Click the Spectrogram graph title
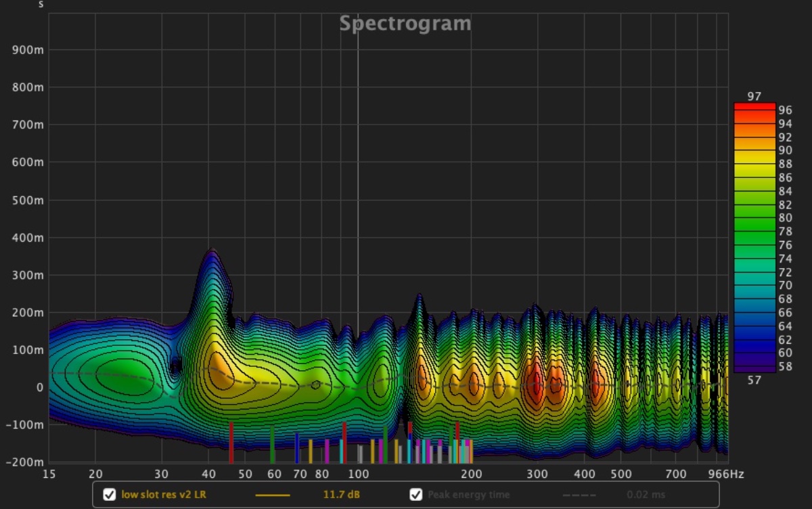The image size is (812, 509). (x=405, y=24)
